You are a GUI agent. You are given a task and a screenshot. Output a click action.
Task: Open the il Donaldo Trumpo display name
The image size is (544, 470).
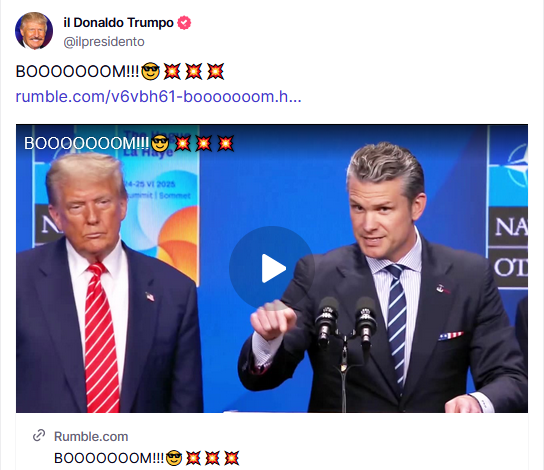118,23
